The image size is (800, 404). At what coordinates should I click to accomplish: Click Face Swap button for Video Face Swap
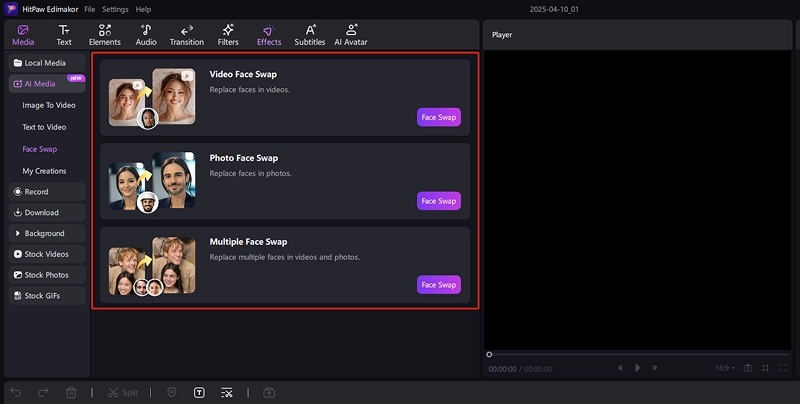(x=439, y=117)
